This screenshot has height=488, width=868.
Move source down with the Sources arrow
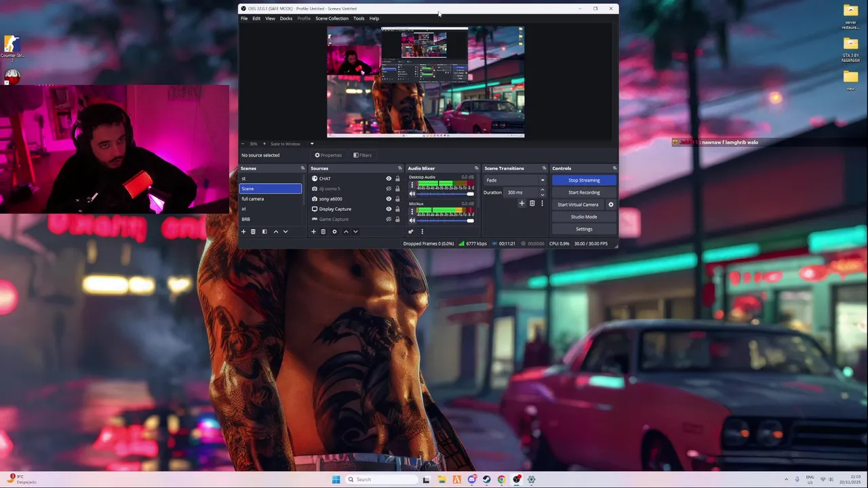(x=355, y=232)
